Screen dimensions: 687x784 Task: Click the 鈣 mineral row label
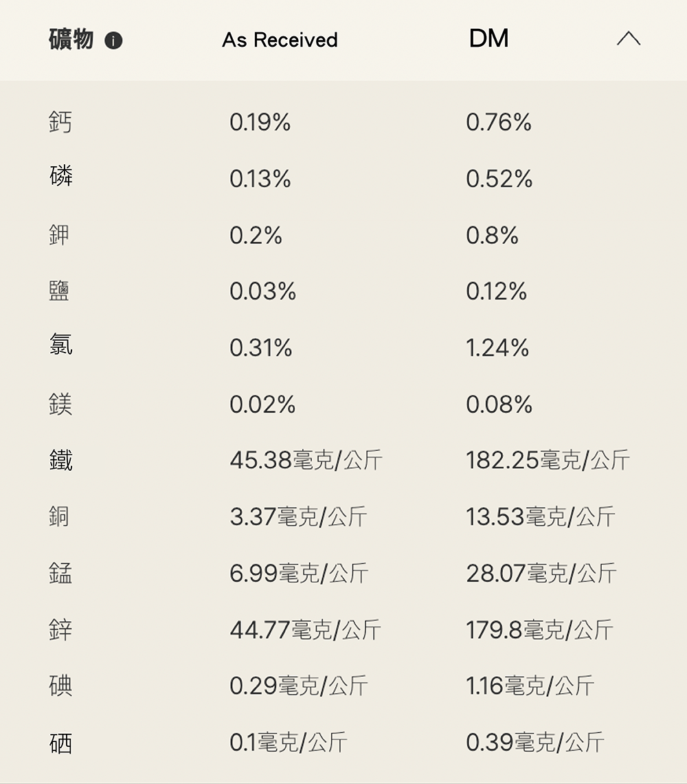click(60, 122)
